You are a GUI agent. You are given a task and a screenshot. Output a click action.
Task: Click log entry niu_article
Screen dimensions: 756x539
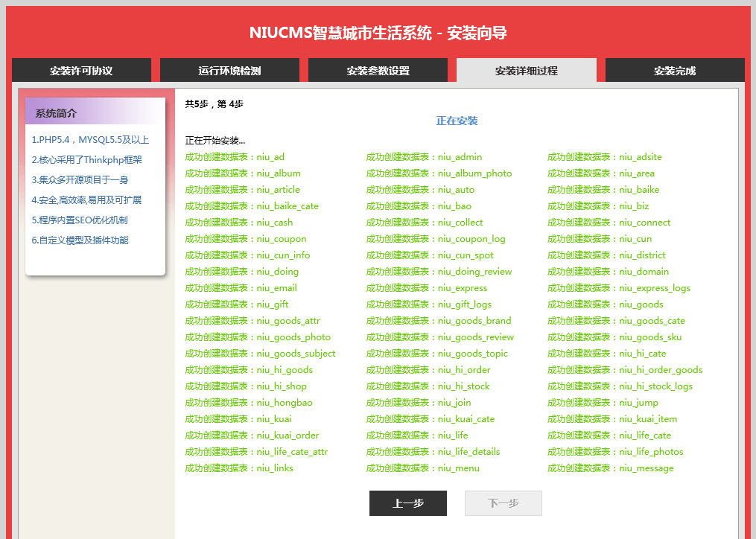click(x=243, y=190)
